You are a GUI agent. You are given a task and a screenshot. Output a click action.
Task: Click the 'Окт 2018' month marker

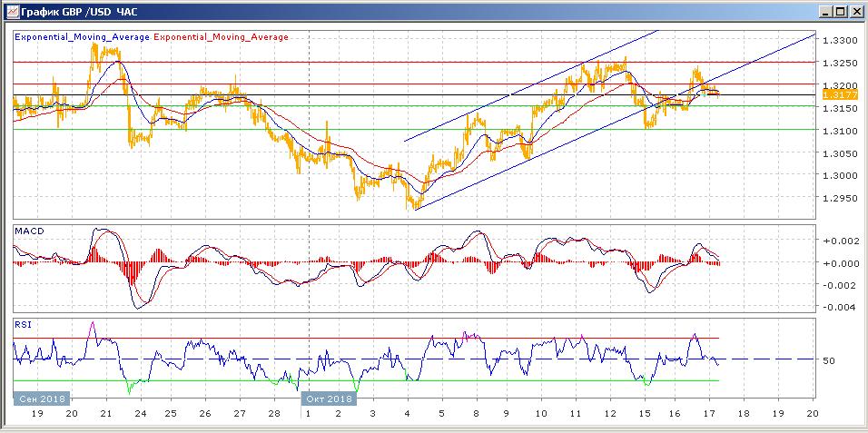[x=328, y=399]
